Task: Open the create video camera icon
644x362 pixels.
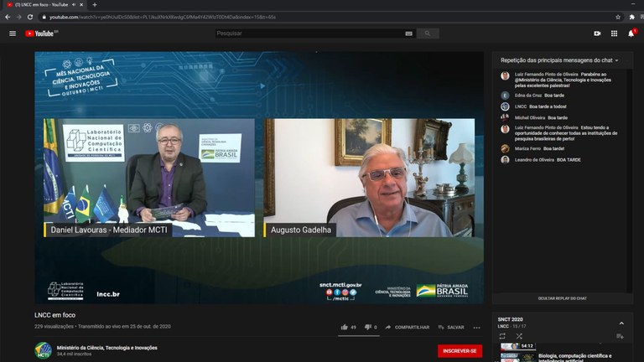Action: (597, 34)
